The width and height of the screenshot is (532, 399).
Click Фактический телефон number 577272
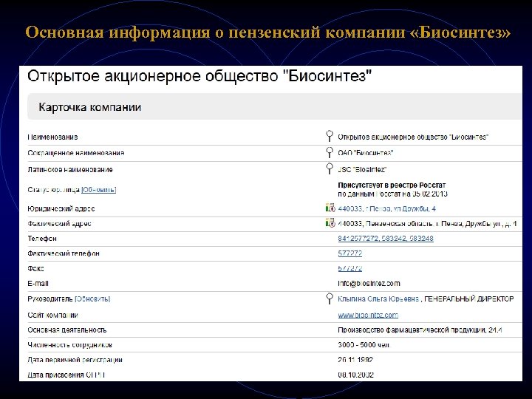click(349, 253)
